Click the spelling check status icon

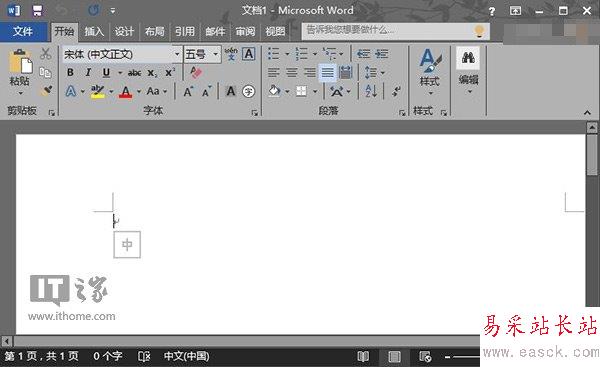[x=144, y=357]
